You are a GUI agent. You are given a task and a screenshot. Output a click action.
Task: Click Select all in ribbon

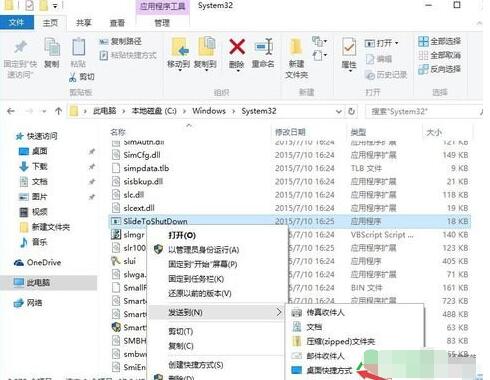coord(439,41)
